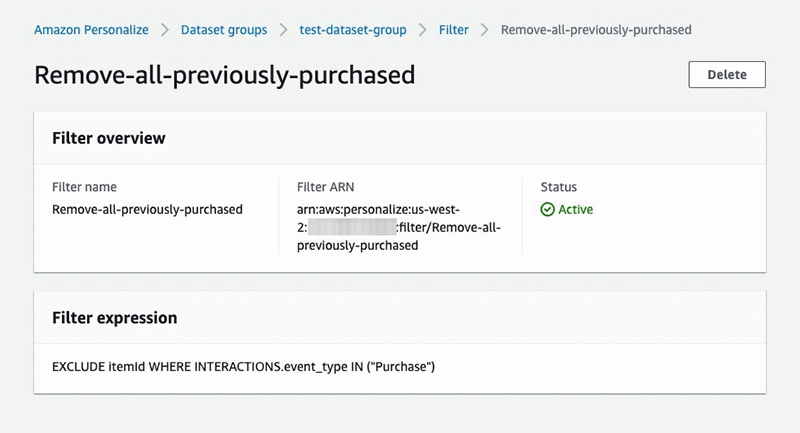The image size is (800, 433).
Task: Click the Filter name value text
Action: click(147, 210)
